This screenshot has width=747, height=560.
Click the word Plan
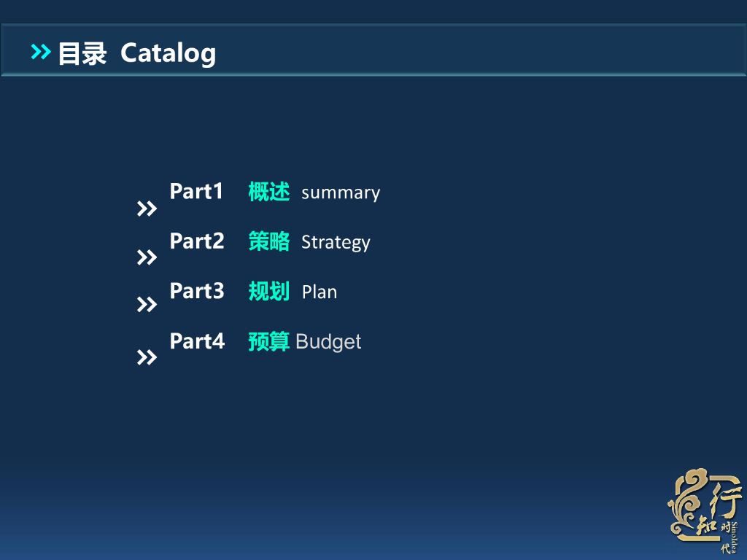pos(320,292)
